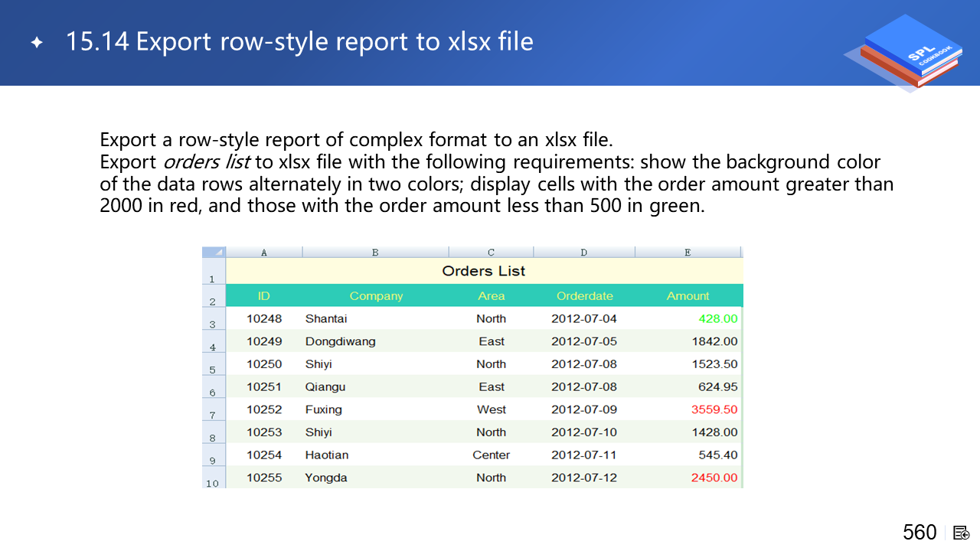Click the Orderdate column heading cell

(584, 296)
